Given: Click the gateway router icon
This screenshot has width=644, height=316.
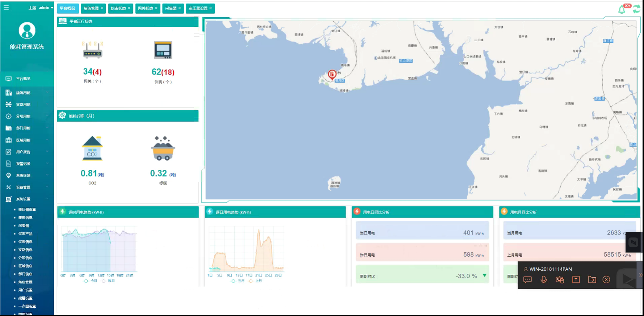Looking at the screenshot, I should (92, 50).
